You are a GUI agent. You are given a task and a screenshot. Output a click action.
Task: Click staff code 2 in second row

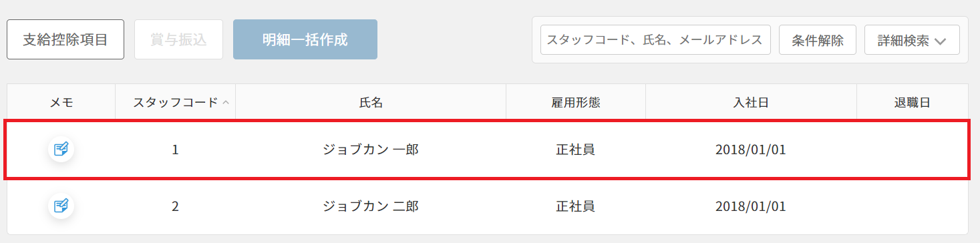tap(175, 206)
